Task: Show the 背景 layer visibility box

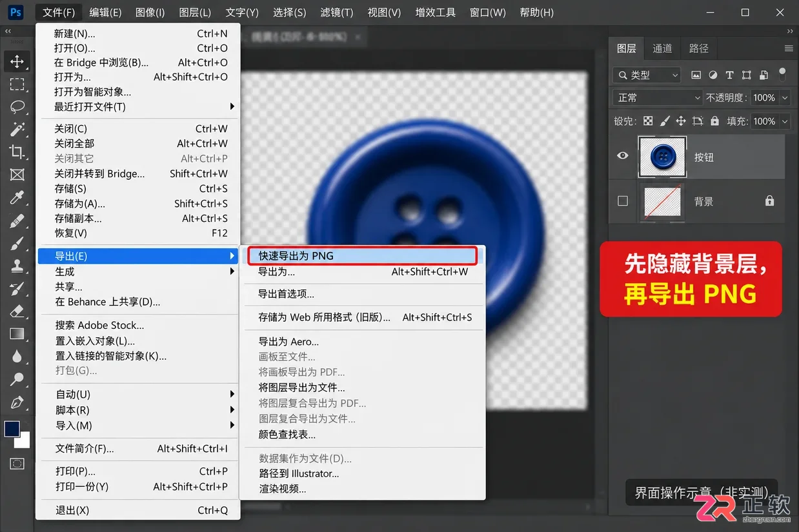Action: point(623,201)
